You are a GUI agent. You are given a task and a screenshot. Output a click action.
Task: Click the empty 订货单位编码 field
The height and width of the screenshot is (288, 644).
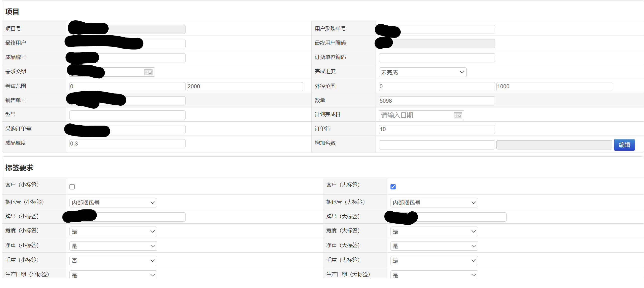[x=437, y=58]
